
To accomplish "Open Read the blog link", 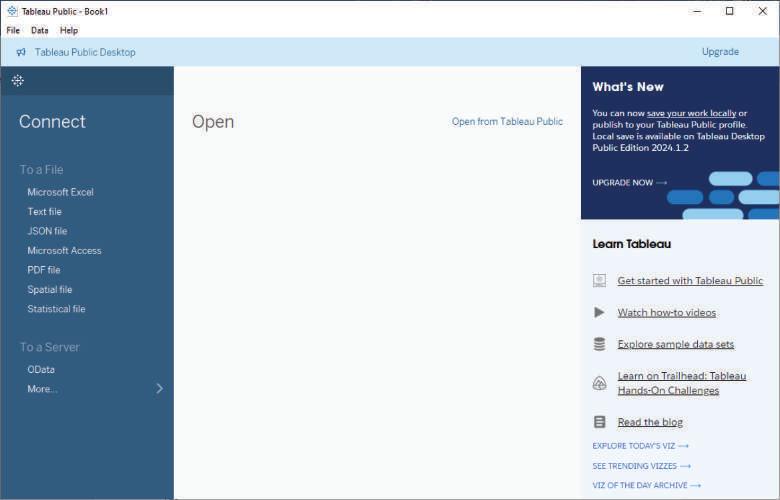I will coord(650,422).
